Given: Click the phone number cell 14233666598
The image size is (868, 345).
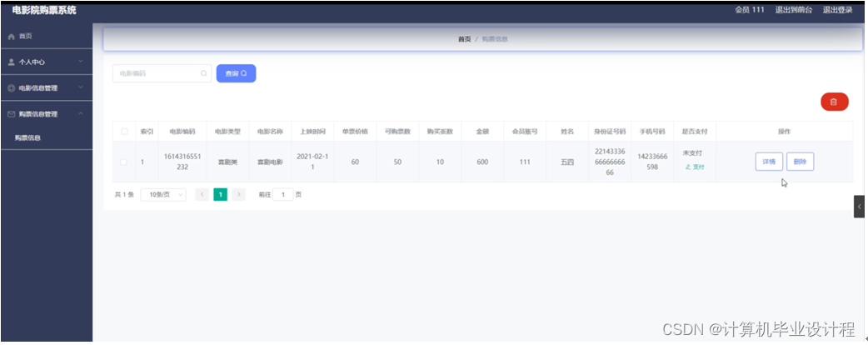Looking at the screenshot, I should click(x=652, y=162).
